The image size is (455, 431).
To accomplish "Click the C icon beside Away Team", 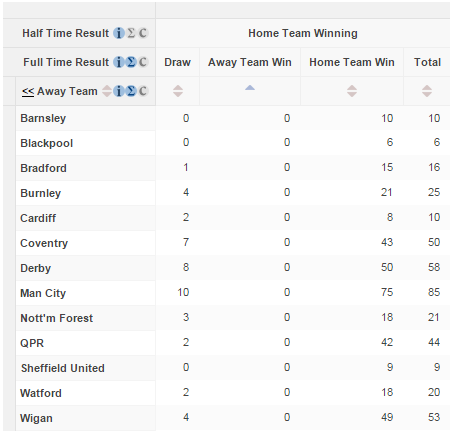I will 143,91.
